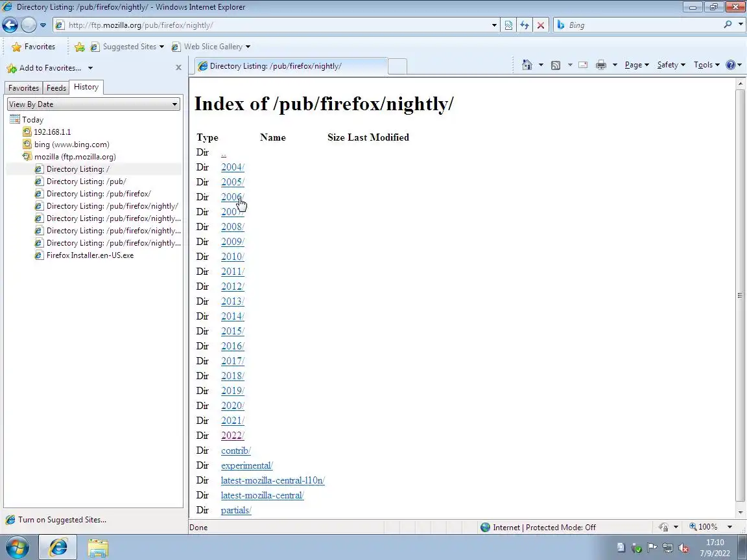Open history item Directory Listing: /
Image resolution: width=747 pixels, height=560 pixels.
[73, 169]
